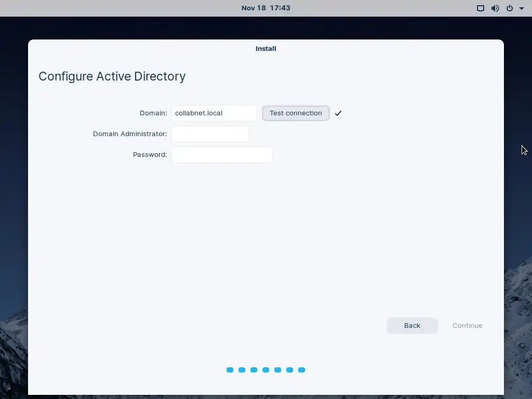Screen dimensions: 532x399
Task: Click the Domain label
Action: pos(153,113)
